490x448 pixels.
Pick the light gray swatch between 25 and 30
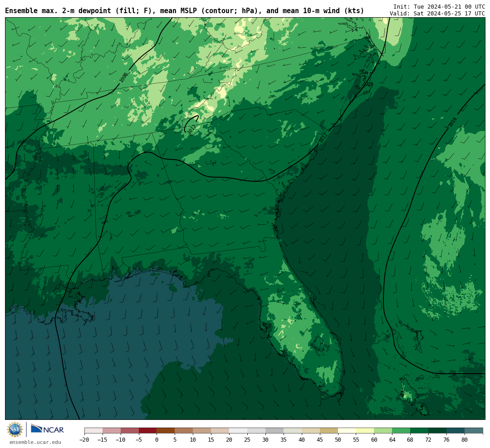click(x=256, y=431)
